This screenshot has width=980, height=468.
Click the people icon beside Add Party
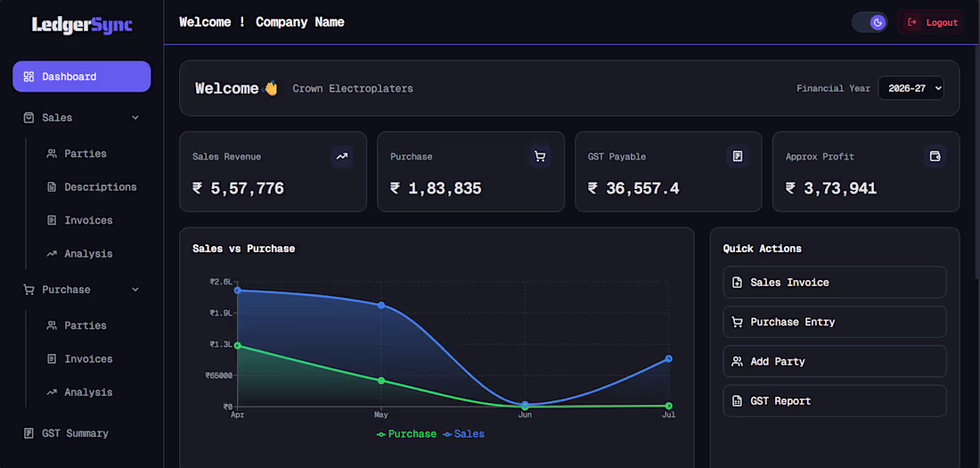[x=737, y=362]
